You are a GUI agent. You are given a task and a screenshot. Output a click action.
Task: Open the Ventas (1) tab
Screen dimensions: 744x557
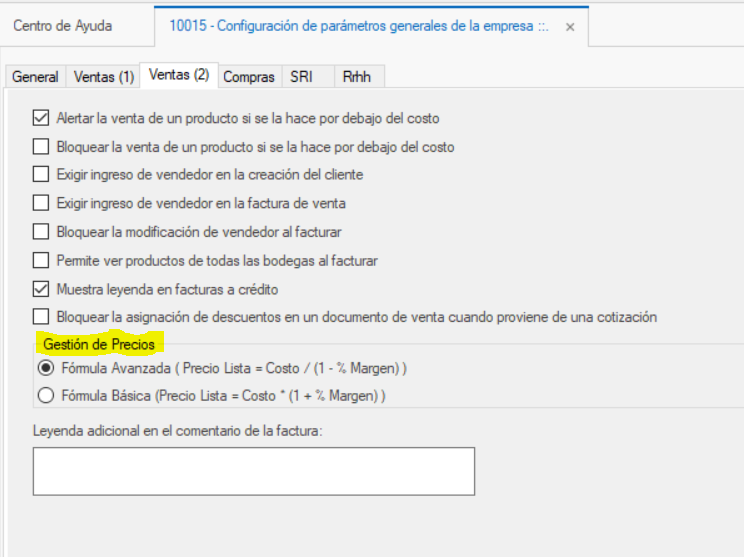104,76
